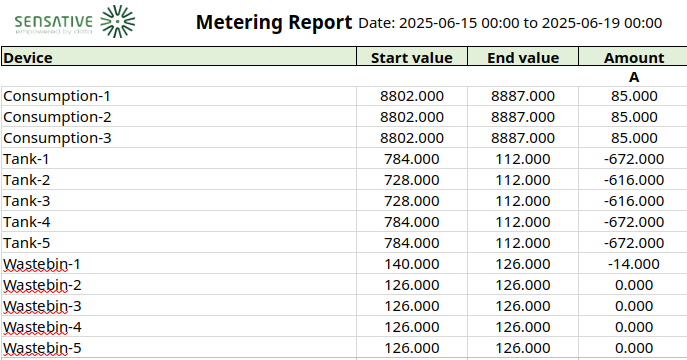This screenshot has width=687, height=360.
Task: Select Wastebin-3 amount 0.000
Action: 634,306
